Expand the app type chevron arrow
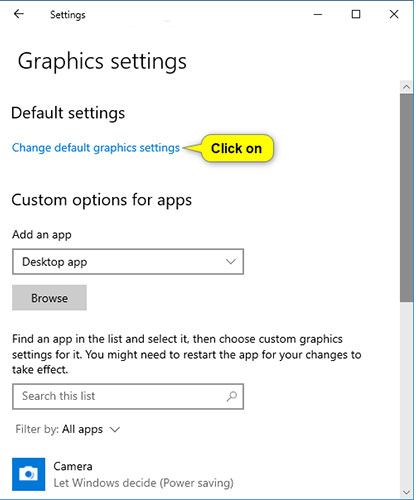The image size is (416, 500). click(231, 262)
